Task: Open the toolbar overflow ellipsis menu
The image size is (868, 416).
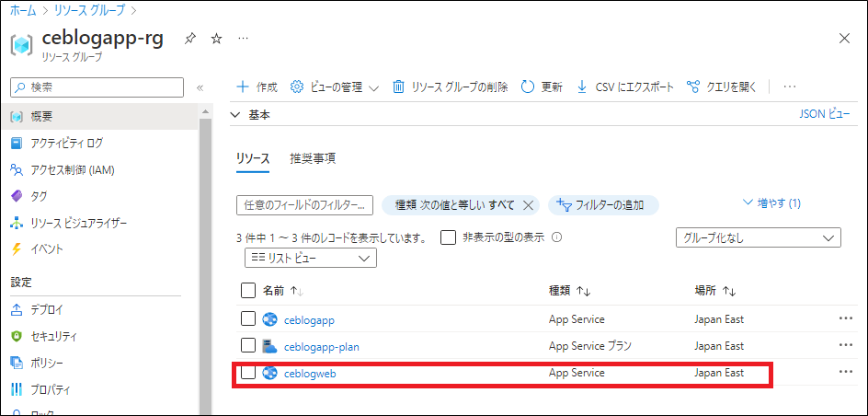Action: [x=790, y=87]
